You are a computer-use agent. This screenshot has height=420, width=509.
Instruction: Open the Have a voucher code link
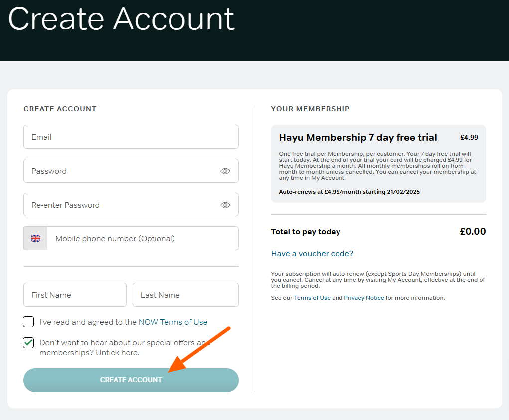(x=312, y=254)
